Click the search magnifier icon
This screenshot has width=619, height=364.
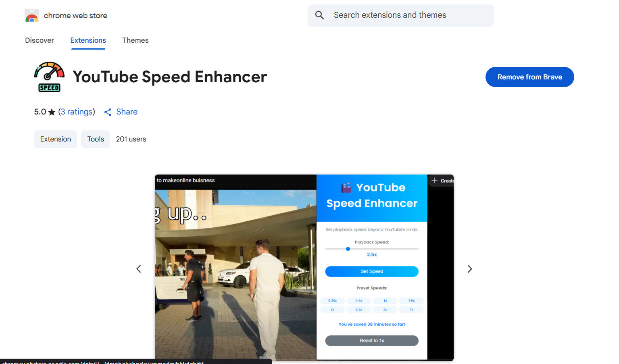point(319,15)
